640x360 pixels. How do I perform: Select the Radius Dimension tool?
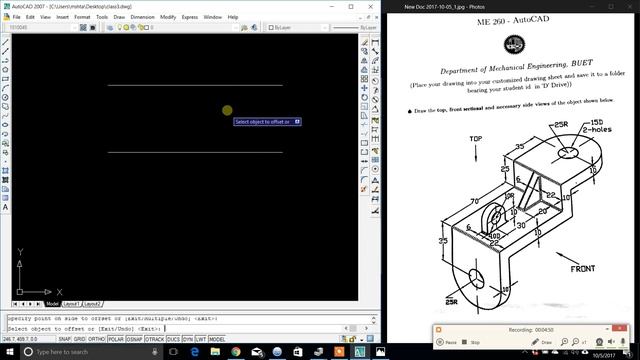coord(375,81)
